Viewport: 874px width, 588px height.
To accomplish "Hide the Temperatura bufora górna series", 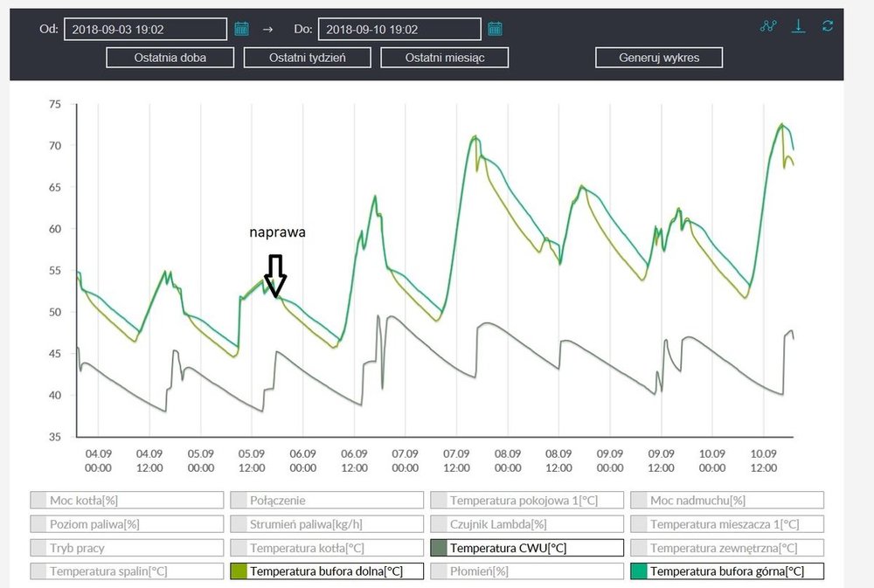I will 726,571.
